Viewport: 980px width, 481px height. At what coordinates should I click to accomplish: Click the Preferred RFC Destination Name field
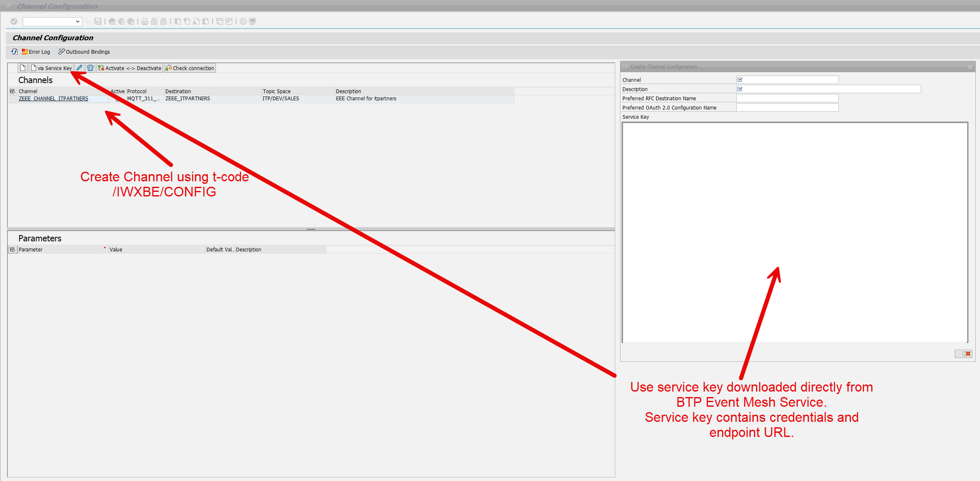click(787, 98)
